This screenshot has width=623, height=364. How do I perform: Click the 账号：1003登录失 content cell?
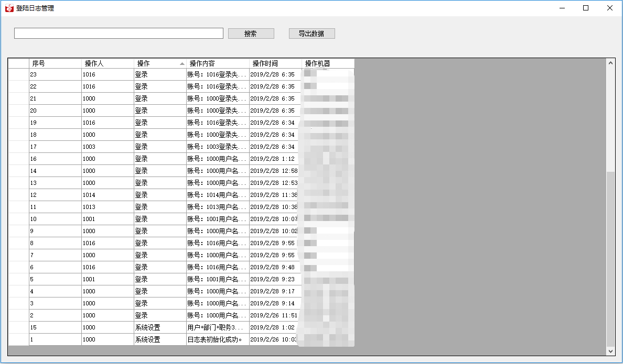(x=218, y=147)
